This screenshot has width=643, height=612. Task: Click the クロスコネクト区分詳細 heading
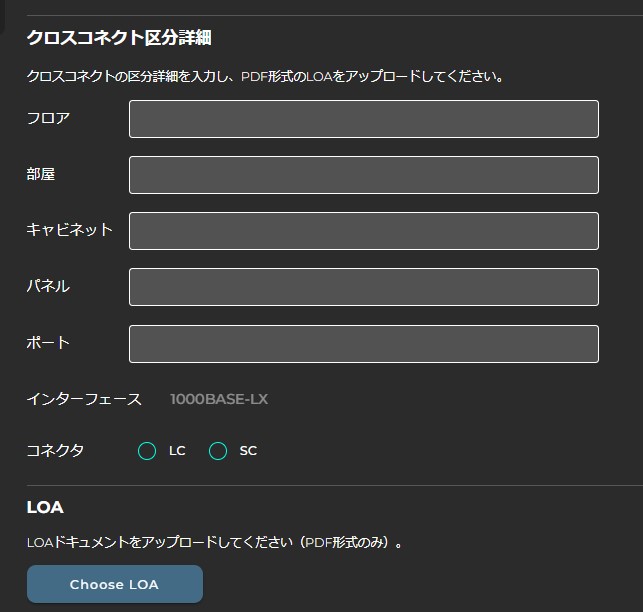118,39
